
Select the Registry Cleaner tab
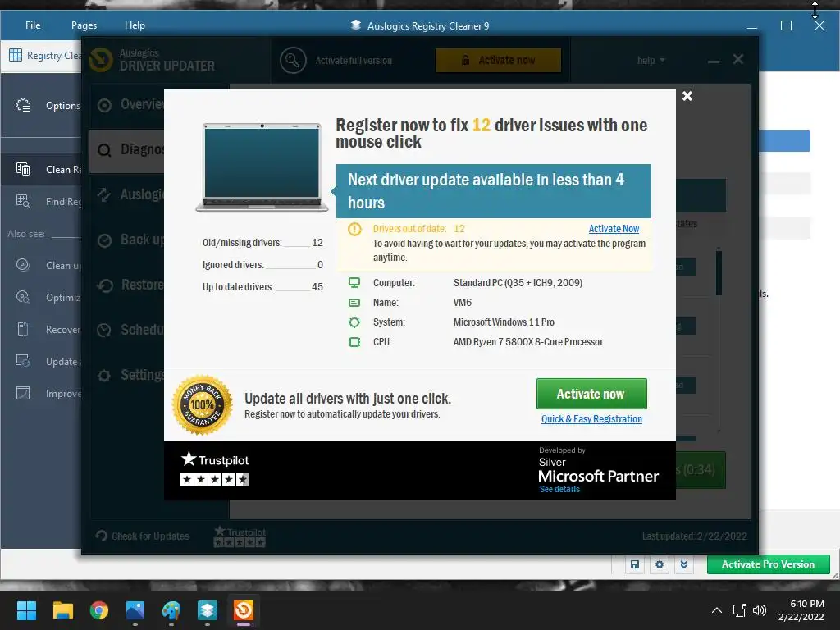point(44,55)
